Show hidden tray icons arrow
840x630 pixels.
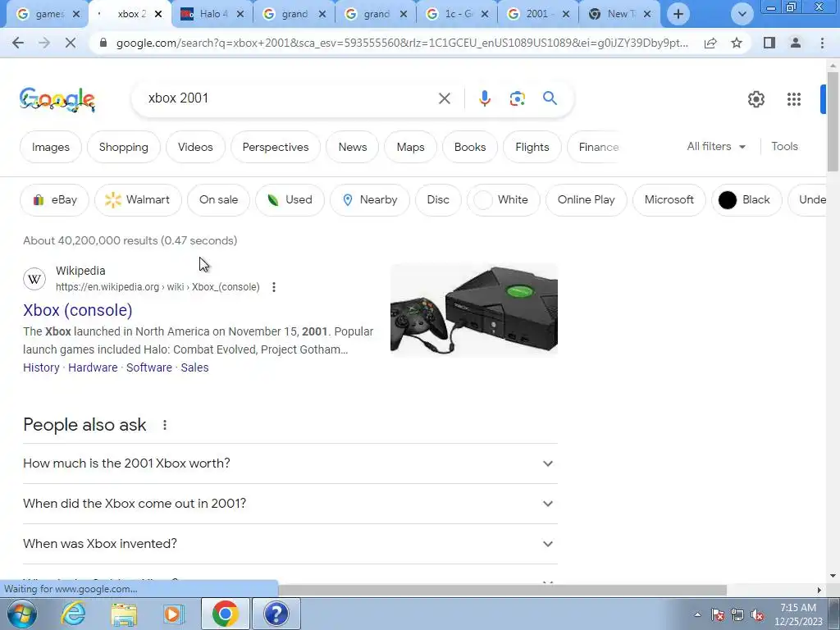(697, 615)
